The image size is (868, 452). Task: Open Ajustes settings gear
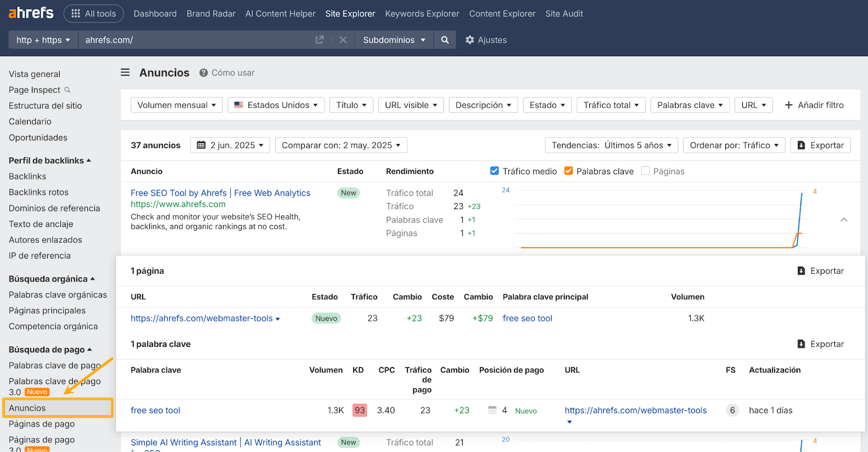[x=486, y=40]
